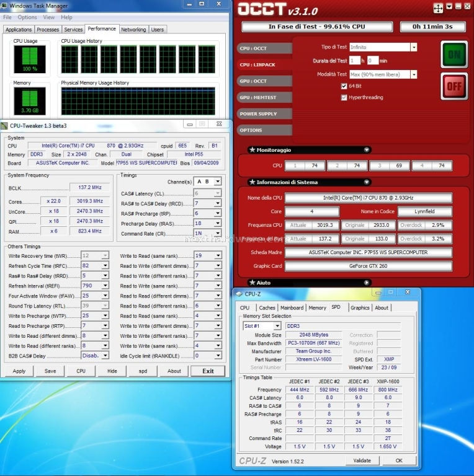This screenshot has height=476, width=474.
Task: Open the Channel(s) A B dropdown
Action: (218, 182)
